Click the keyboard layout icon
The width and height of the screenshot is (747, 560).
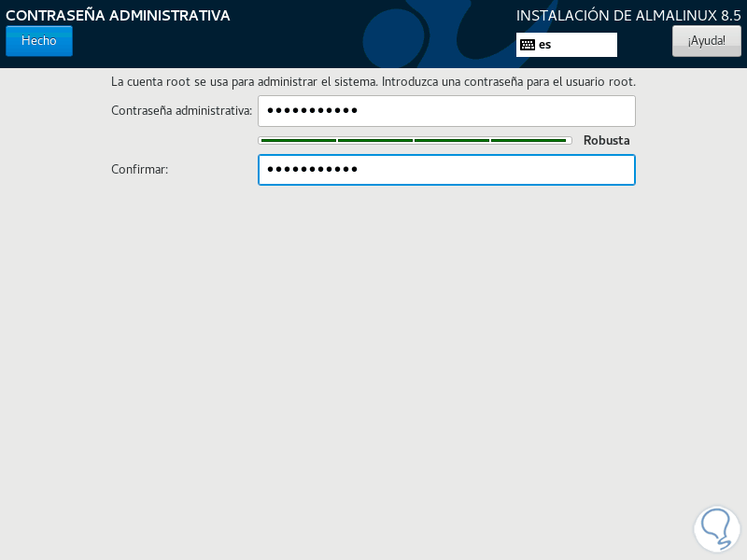tap(528, 45)
